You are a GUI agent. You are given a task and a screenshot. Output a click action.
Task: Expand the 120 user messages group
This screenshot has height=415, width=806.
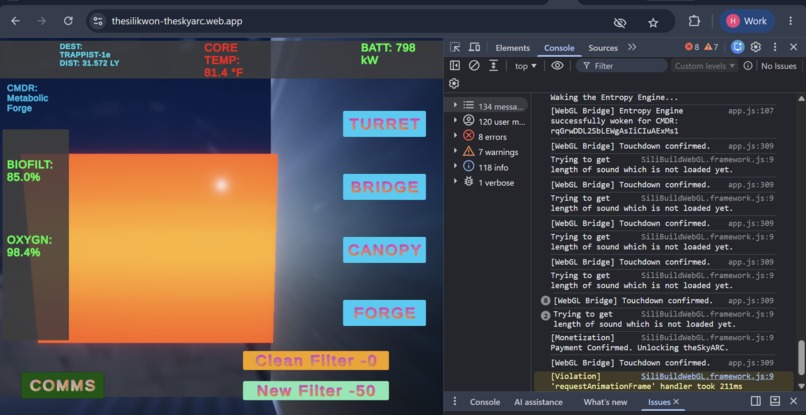tap(455, 121)
